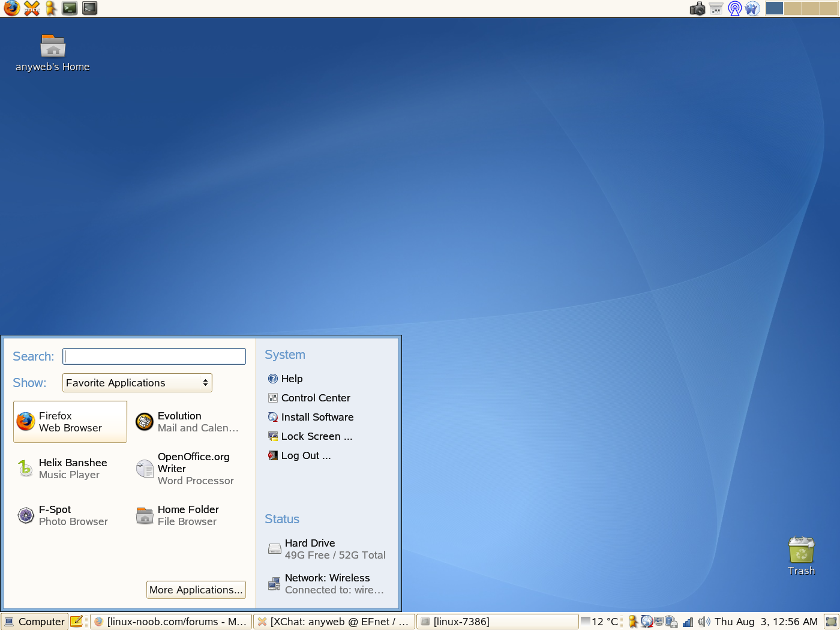
Task: Switch to the second workspace
Action: coord(793,8)
